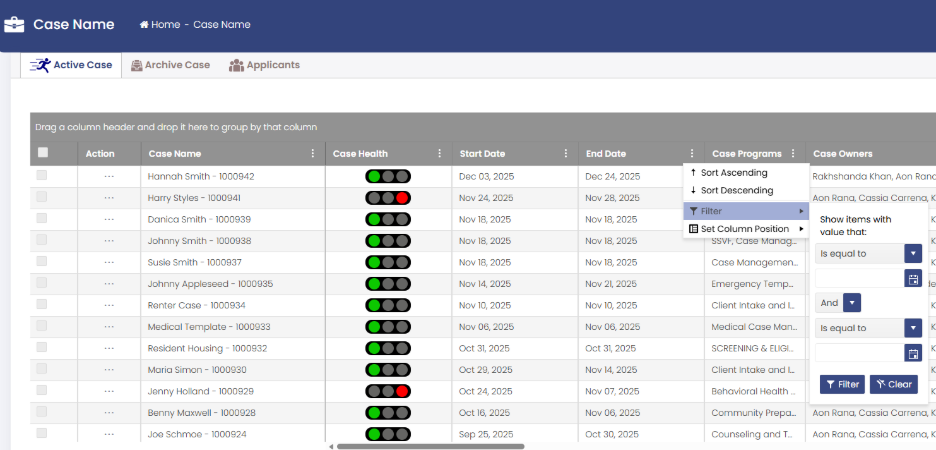
Task: Expand the Set Column Position submenu
Action: (746, 229)
